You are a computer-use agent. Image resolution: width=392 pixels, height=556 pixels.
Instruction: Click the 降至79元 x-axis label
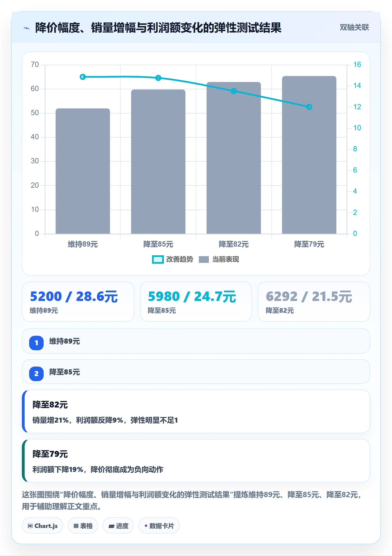pos(309,244)
